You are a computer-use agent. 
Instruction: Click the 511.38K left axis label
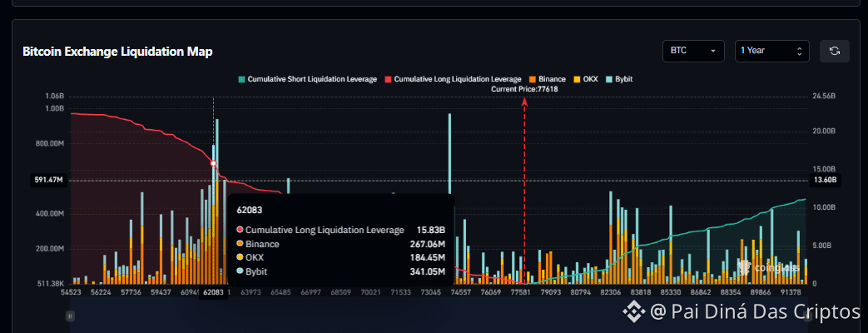point(49,284)
